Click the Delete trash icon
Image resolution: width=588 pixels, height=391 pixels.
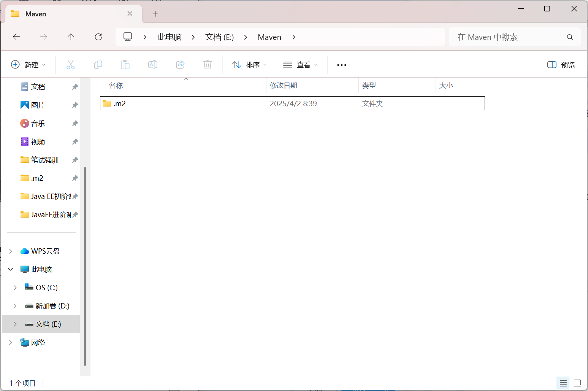(x=208, y=65)
